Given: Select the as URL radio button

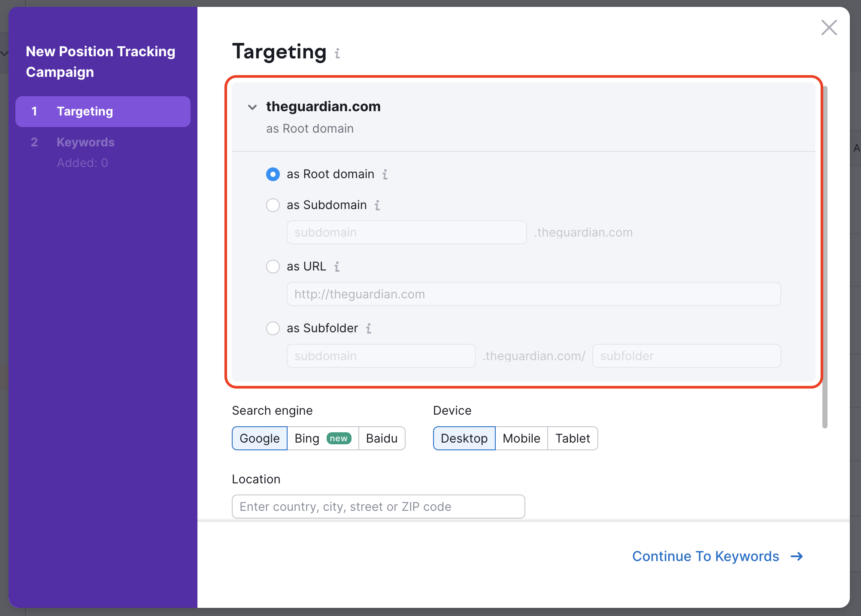Looking at the screenshot, I should point(273,267).
